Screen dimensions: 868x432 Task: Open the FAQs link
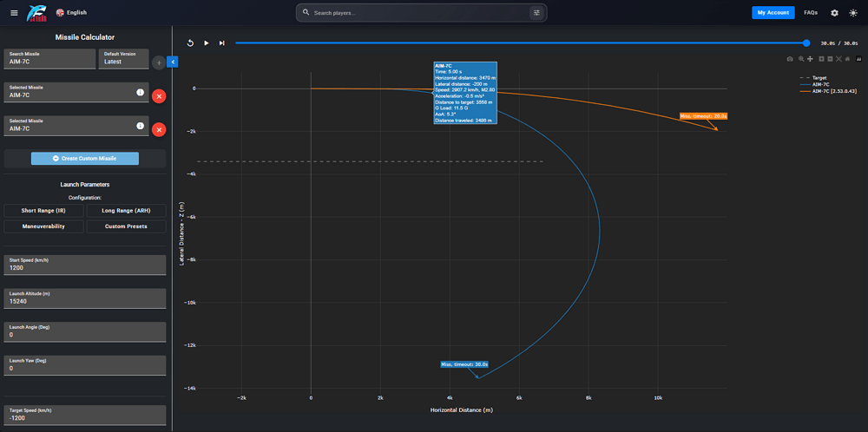811,13
